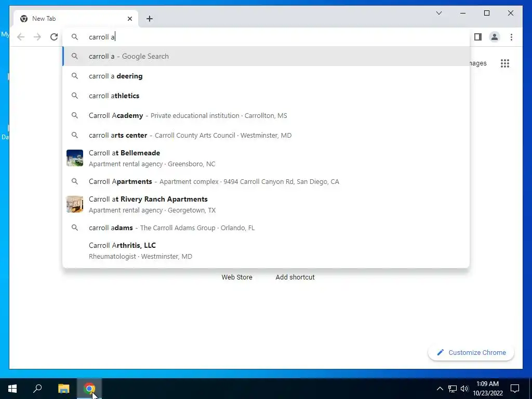This screenshot has width=532, height=399.
Task: Open File Explorer from the taskbar
Action: (63, 389)
